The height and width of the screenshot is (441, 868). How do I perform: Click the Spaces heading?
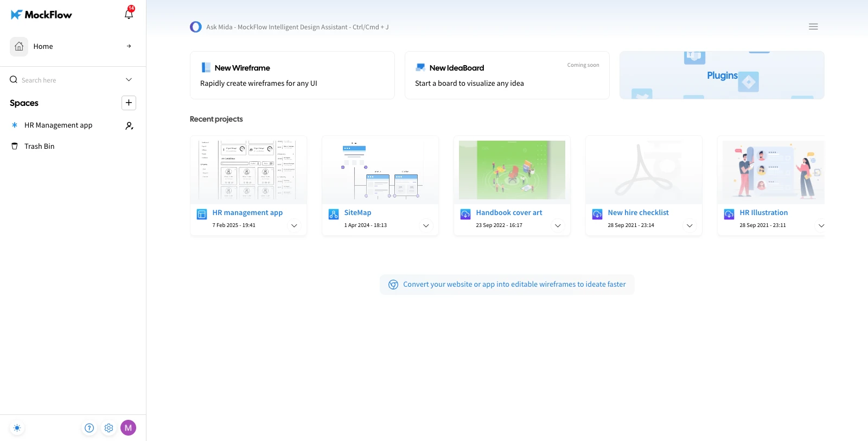[x=24, y=103]
